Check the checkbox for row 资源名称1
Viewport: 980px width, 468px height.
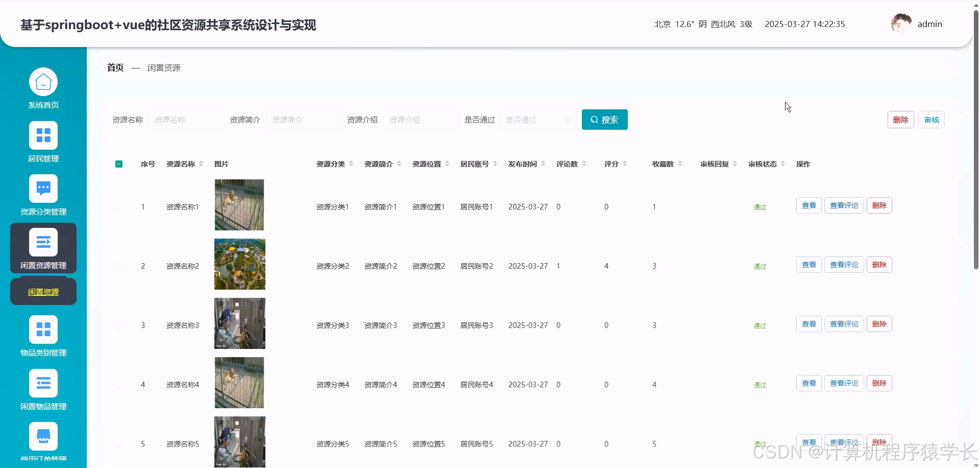click(x=119, y=206)
